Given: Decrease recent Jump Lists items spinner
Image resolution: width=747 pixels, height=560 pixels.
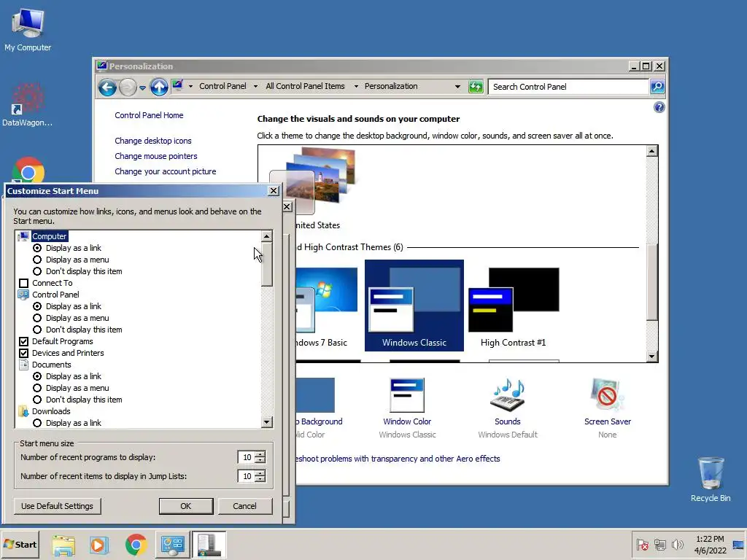Looking at the screenshot, I should 260,479.
